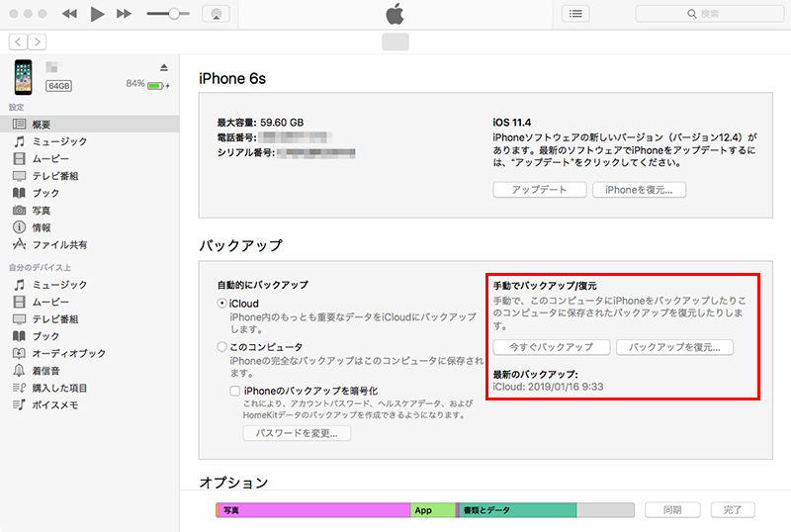Click the 完了 done button
Image resolution: width=791 pixels, height=532 pixels.
click(x=733, y=510)
